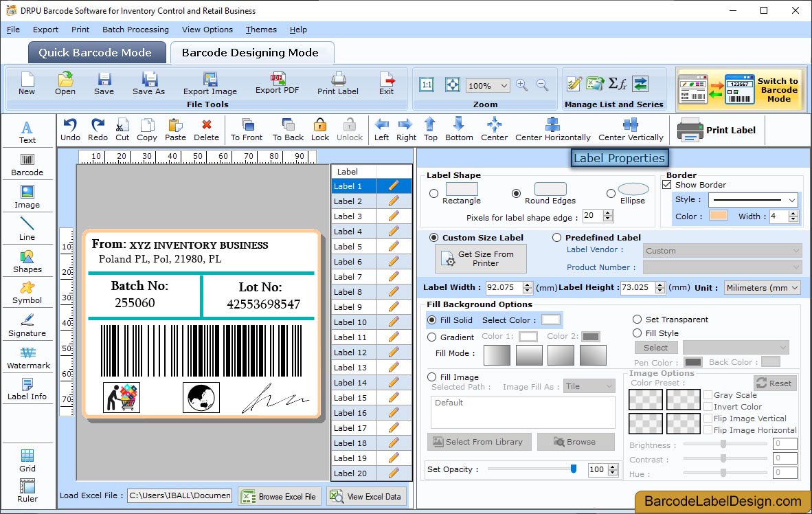
Task: Select the Barcode tool in sidebar
Action: [27, 165]
